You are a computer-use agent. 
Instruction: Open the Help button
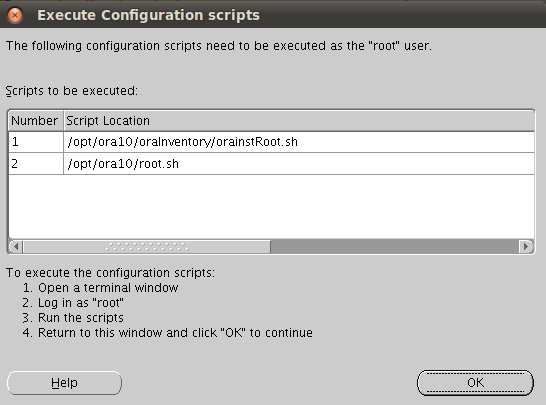(64, 383)
